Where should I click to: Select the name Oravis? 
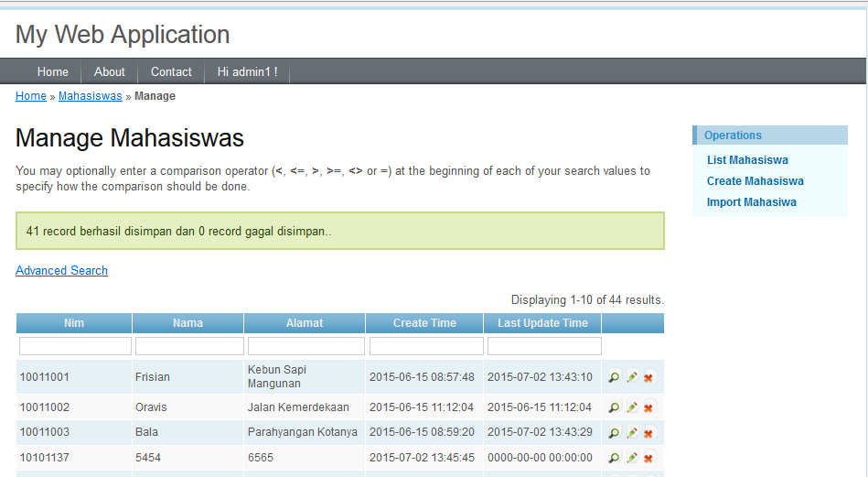[x=151, y=407]
